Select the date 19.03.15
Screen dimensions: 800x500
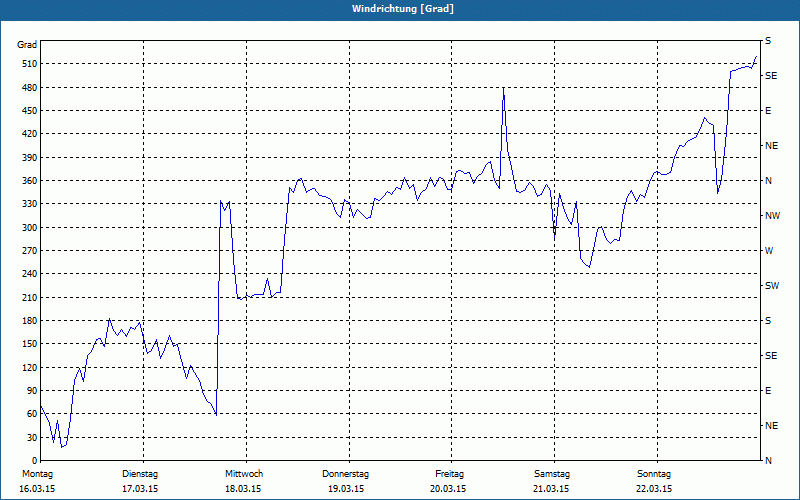coord(346,489)
